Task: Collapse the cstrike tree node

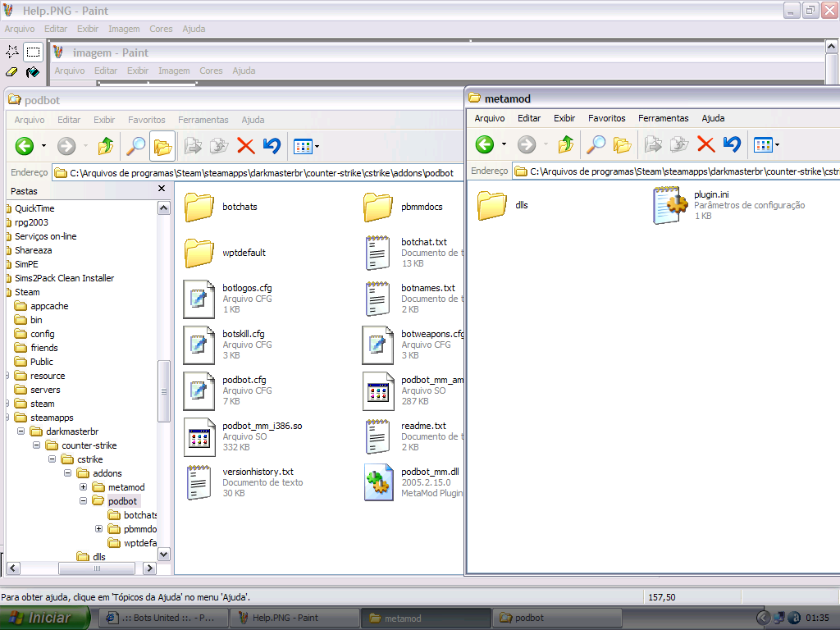Action: point(52,459)
